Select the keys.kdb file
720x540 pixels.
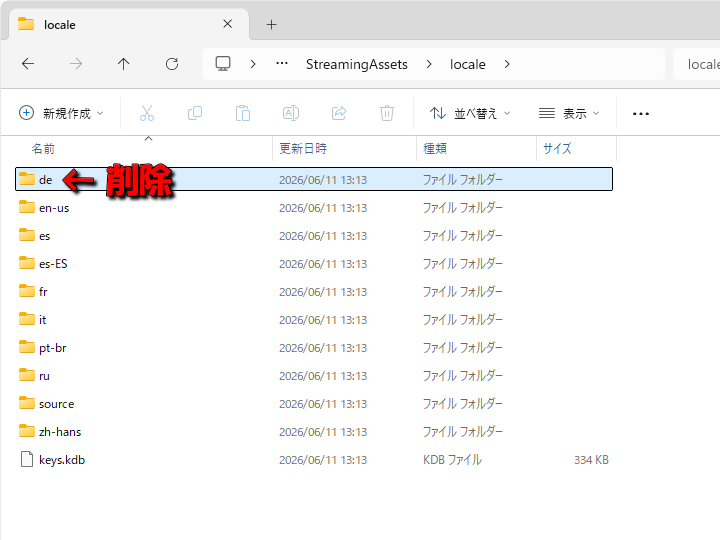point(314,460)
